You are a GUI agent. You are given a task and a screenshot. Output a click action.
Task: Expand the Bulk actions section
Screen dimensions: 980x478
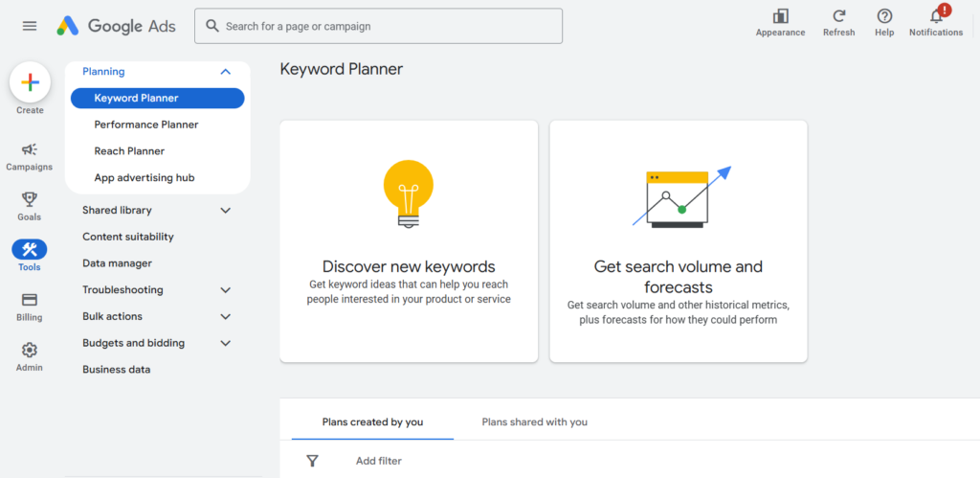(226, 316)
